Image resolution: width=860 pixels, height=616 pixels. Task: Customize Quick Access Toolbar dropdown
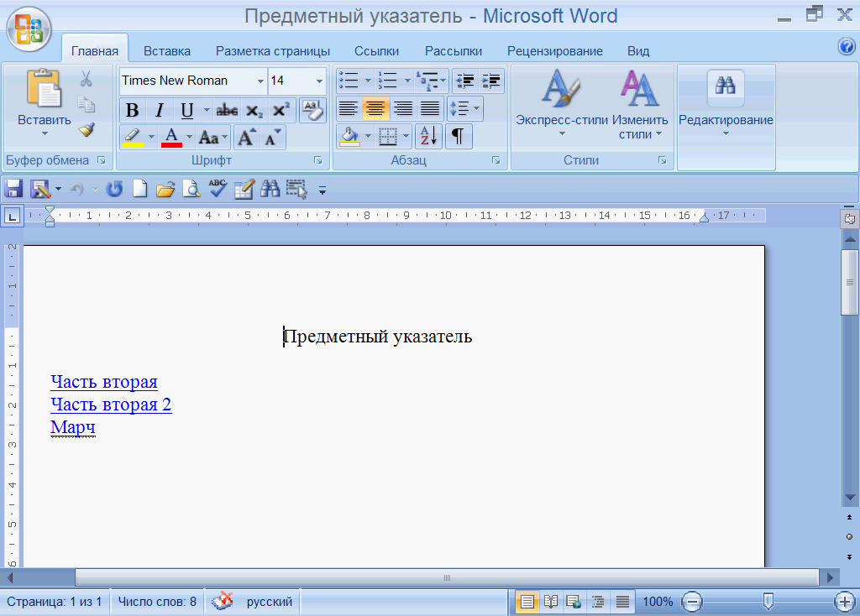tap(322, 191)
